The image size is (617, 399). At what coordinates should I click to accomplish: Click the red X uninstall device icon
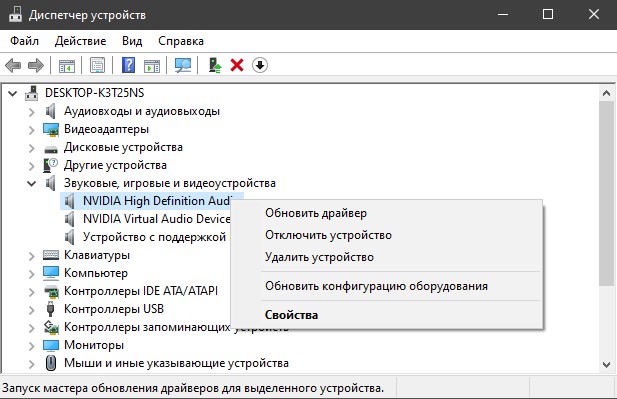coord(237,65)
